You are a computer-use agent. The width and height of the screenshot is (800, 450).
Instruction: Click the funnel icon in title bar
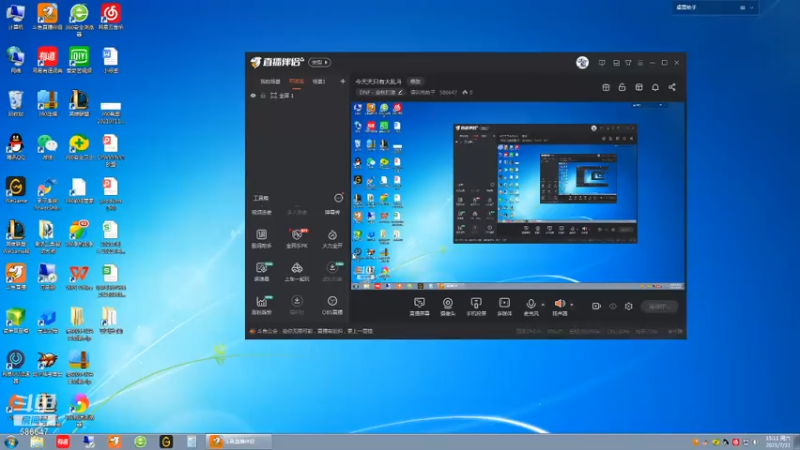point(628,63)
